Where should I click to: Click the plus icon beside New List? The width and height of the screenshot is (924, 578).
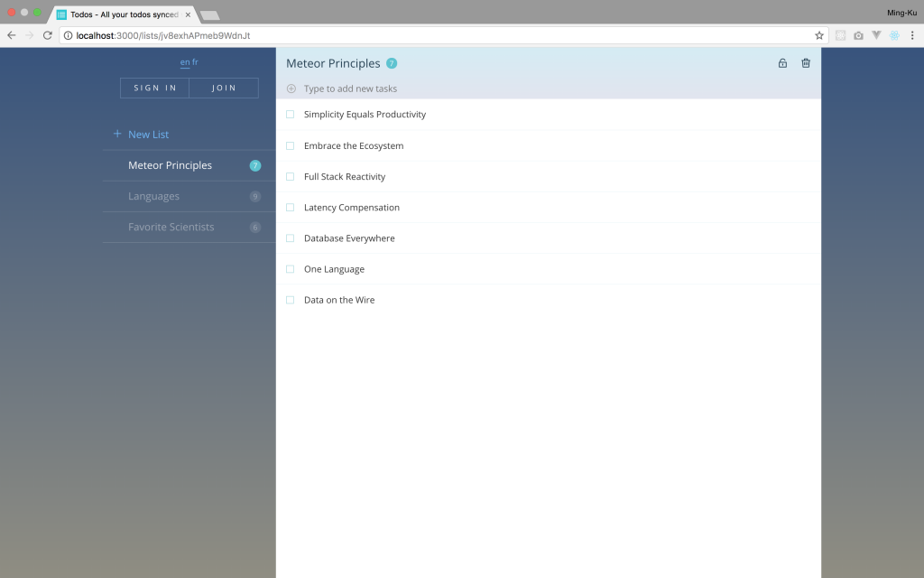click(117, 134)
